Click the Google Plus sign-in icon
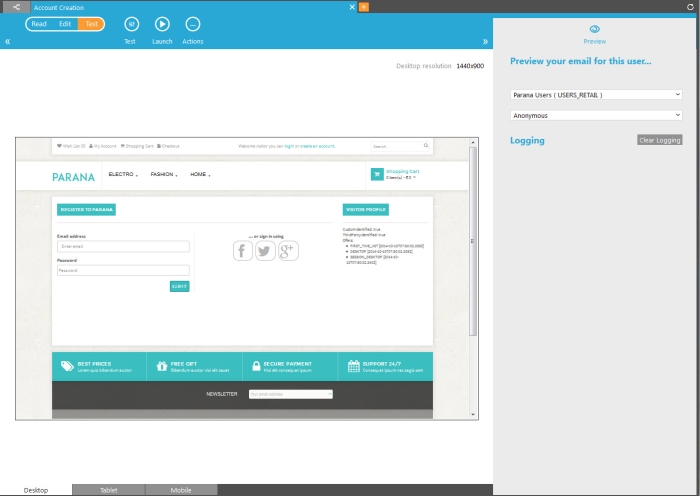This screenshot has height=496, width=700. click(288, 251)
